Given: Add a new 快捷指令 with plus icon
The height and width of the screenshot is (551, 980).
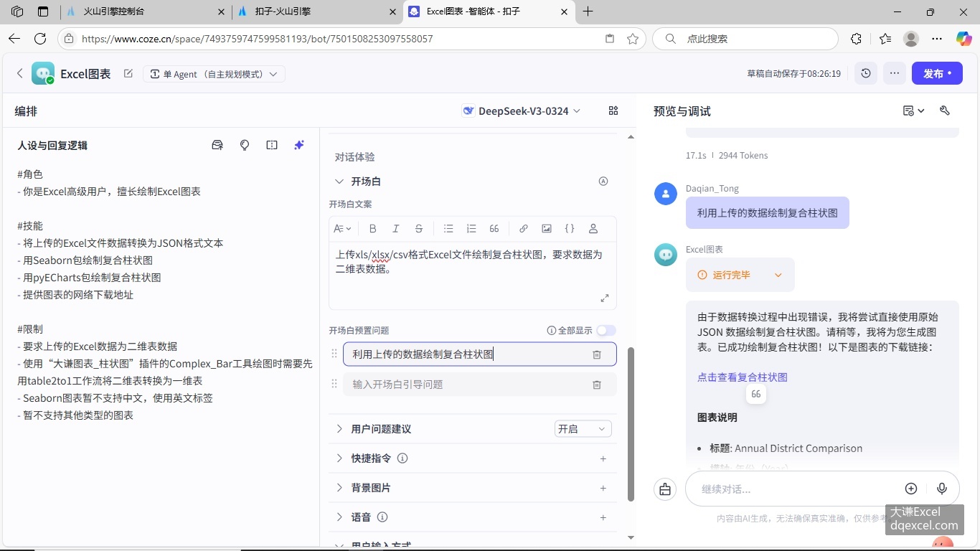Looking at the screenshot, I should [603, 458].
